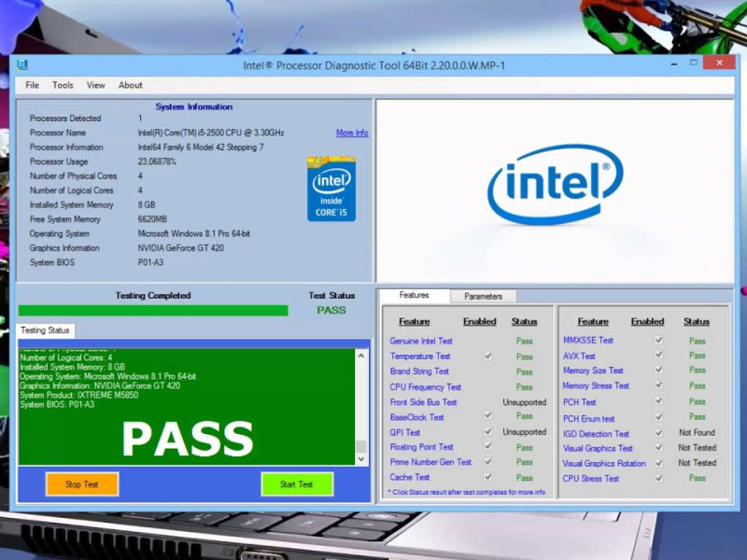Screen dimensions: 747x560
Task: Open the About menu
Action: (131, 85)
